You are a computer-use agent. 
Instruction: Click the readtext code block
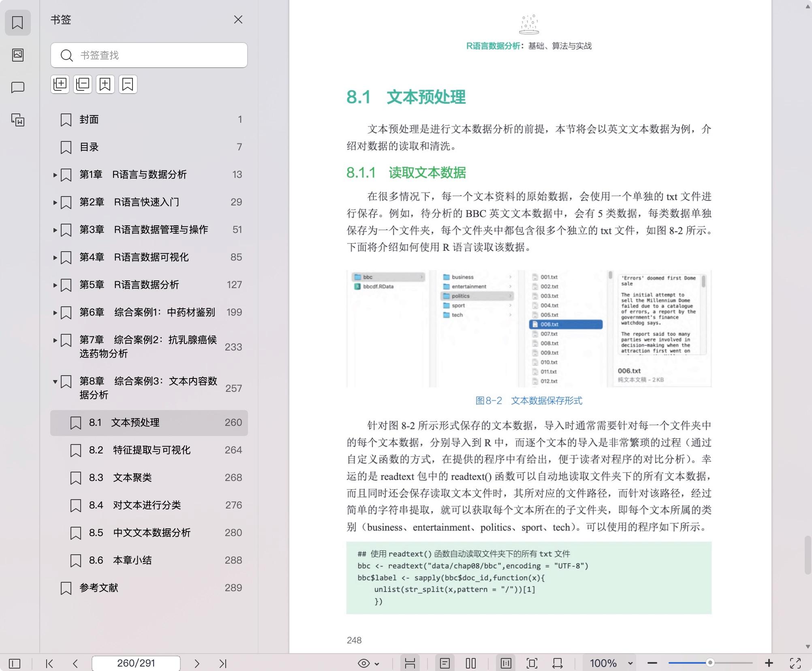[x=529, y=578]
